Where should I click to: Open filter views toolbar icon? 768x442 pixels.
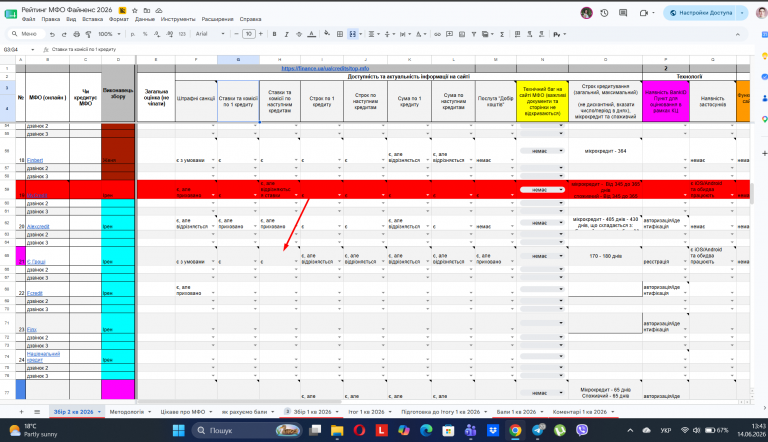click(485, 34)
